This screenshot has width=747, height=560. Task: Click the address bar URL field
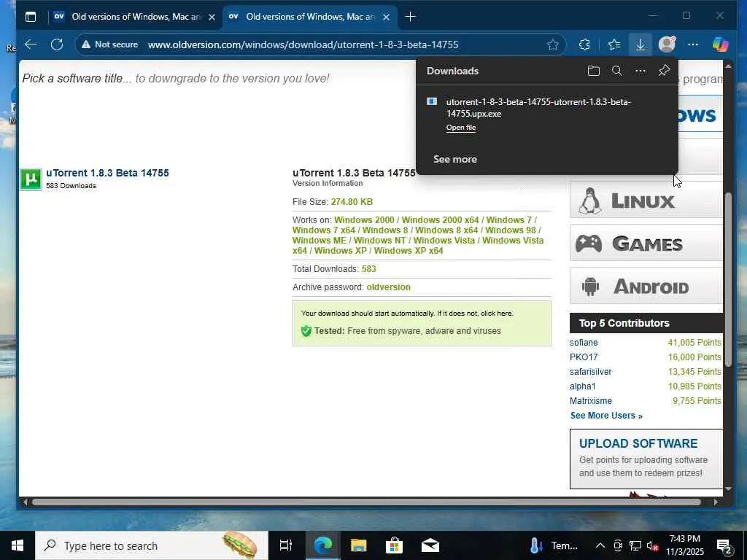coord(303,44)
